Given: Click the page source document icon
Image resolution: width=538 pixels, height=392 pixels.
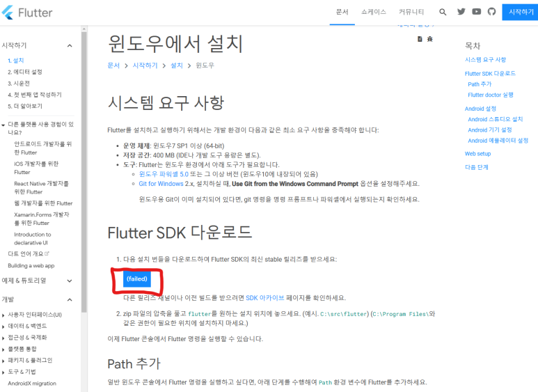Looking at the screenshot, I should [x=420, y=39].
